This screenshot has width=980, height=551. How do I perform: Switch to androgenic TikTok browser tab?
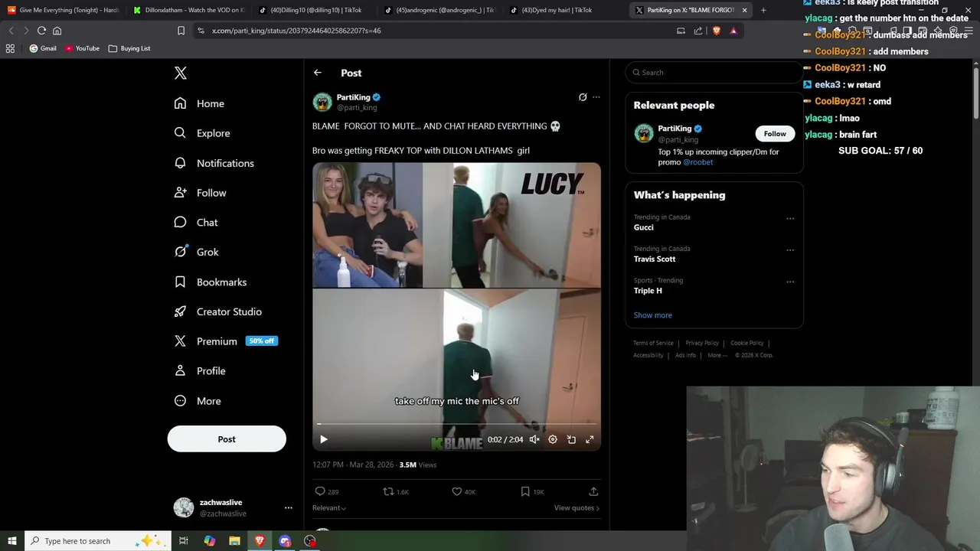pos(439,10)
